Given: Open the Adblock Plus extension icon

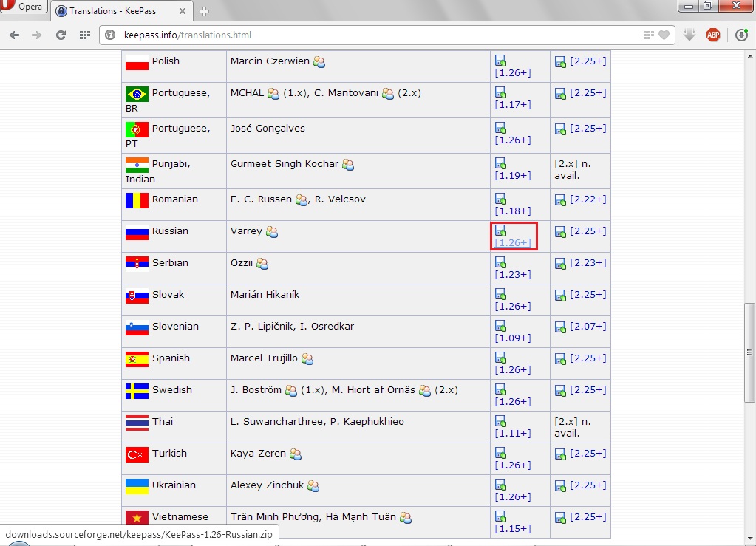Looking at the screenshot, I should [x=713, y=35].
